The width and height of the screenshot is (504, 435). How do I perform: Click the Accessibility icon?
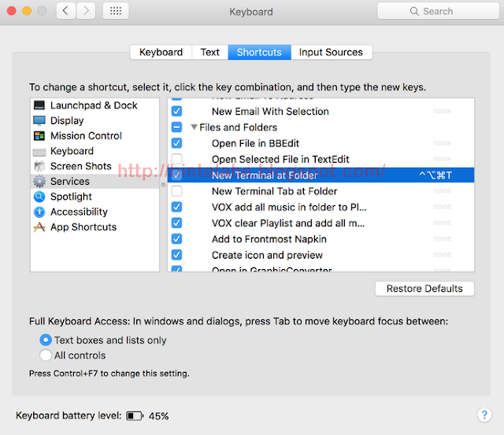pyautogui.click(x=39, y=212)
